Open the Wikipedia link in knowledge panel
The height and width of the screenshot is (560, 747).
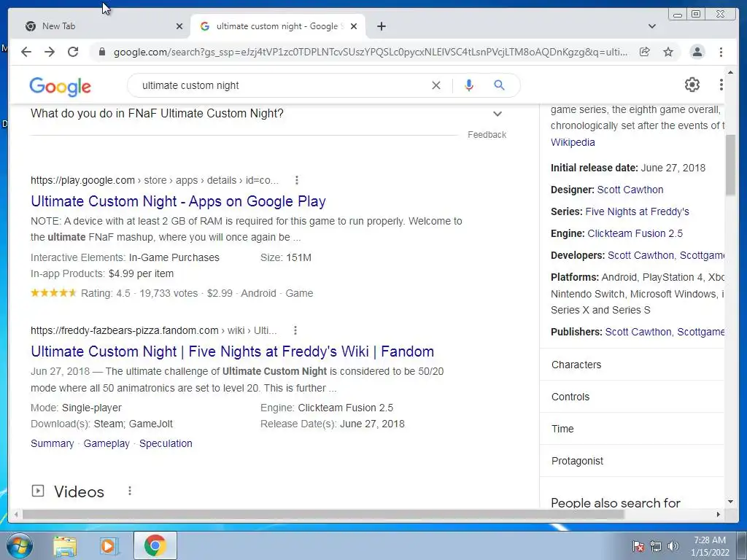tap(573, 142)
